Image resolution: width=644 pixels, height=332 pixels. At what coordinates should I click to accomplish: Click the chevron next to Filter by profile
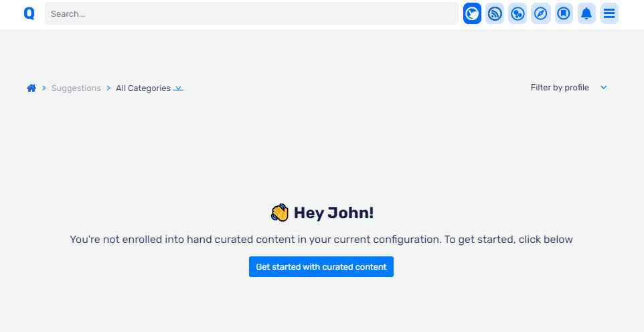pyautogui.click(x=603, y=88)
